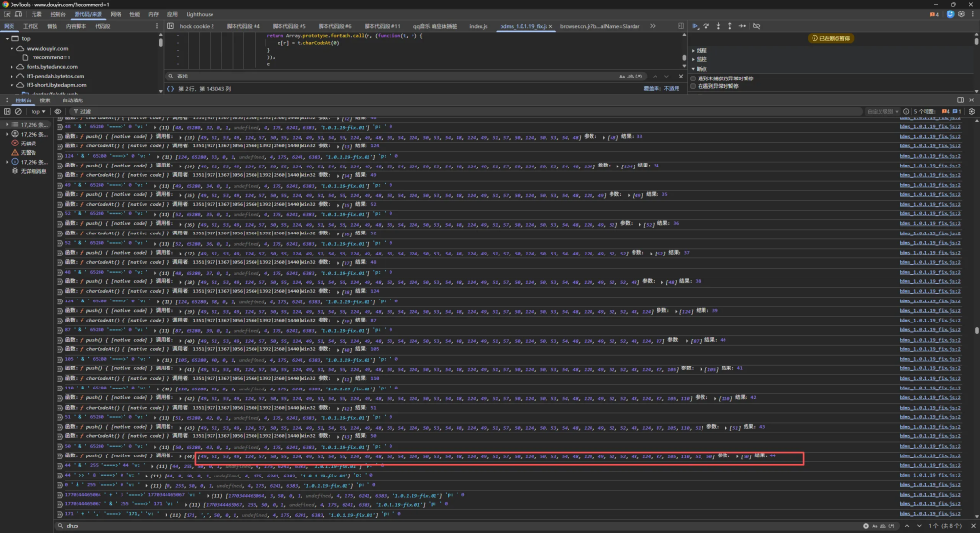This screenshot has height=533, width=980.
Task: Toggle match case 'Aa' in search bar
Action: click(622, 75)
